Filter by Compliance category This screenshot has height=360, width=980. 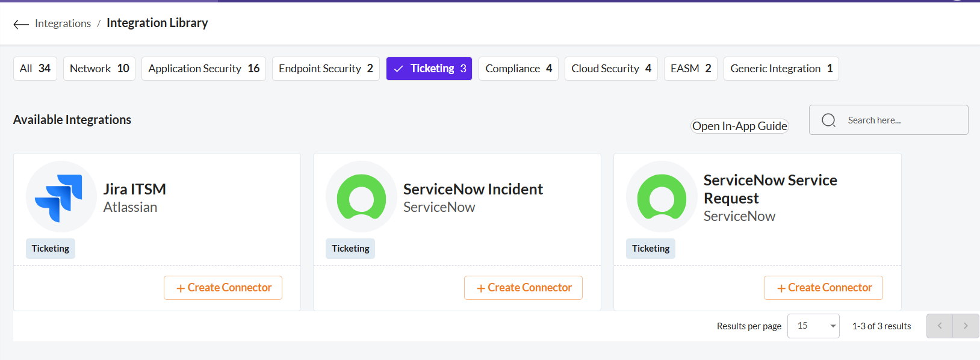tap(518, 69)
